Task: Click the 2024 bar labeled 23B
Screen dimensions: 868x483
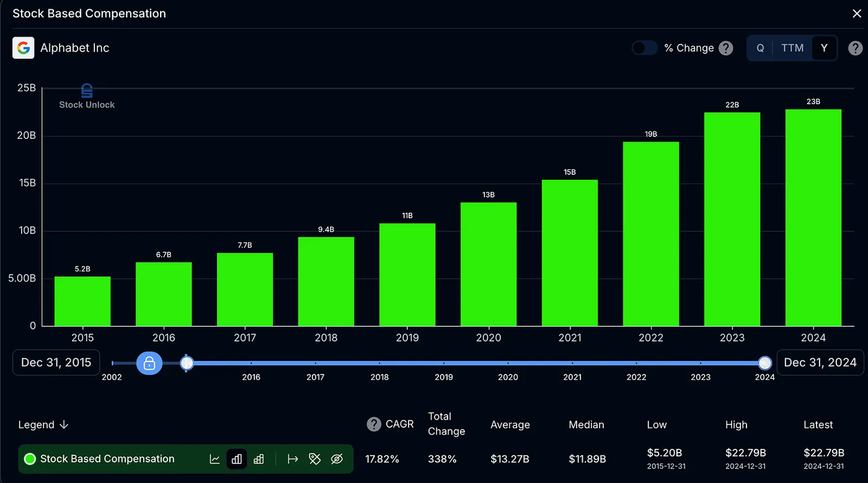Action: coord(813,218)
